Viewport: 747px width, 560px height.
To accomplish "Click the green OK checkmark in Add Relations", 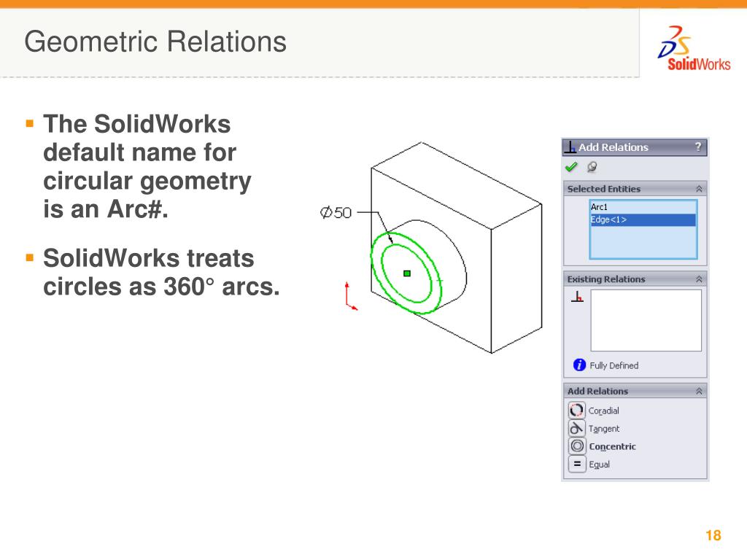I will point(570,167).
